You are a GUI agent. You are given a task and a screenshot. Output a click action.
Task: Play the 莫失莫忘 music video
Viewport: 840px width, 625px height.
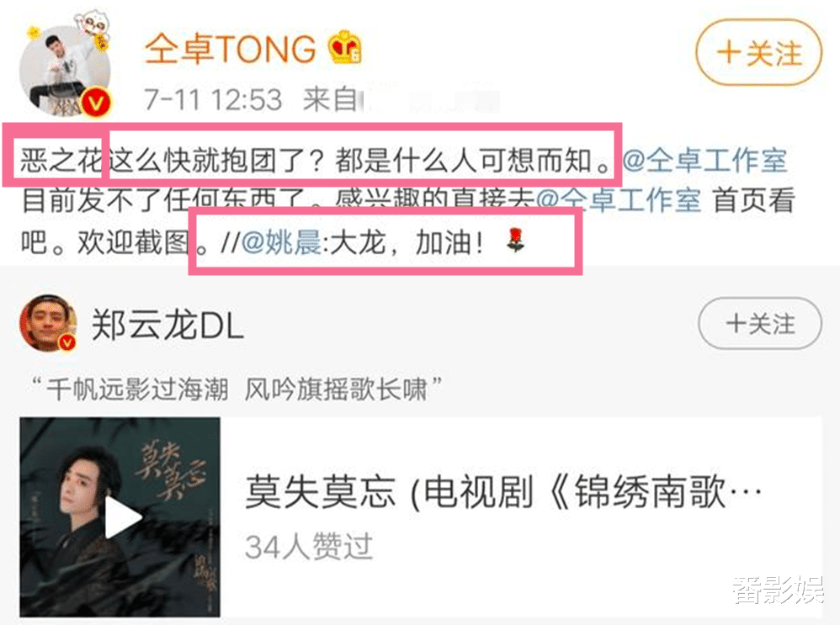123,516
